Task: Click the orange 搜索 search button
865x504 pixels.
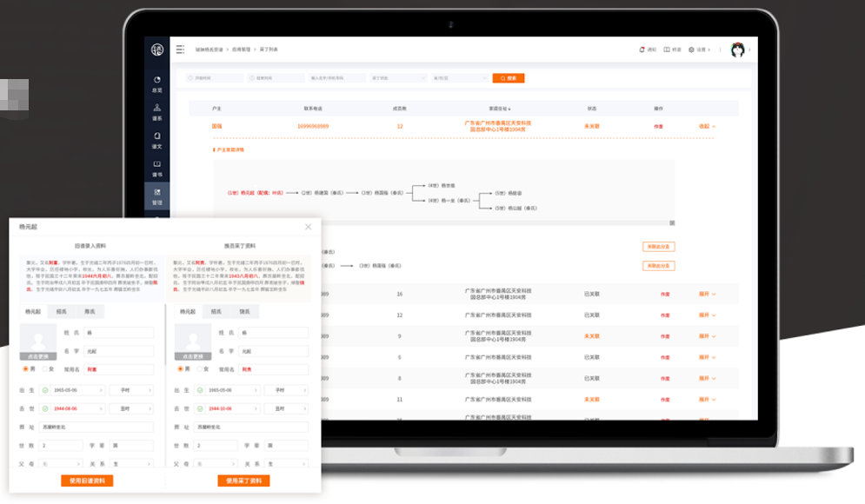Action: tap(508, 78)
